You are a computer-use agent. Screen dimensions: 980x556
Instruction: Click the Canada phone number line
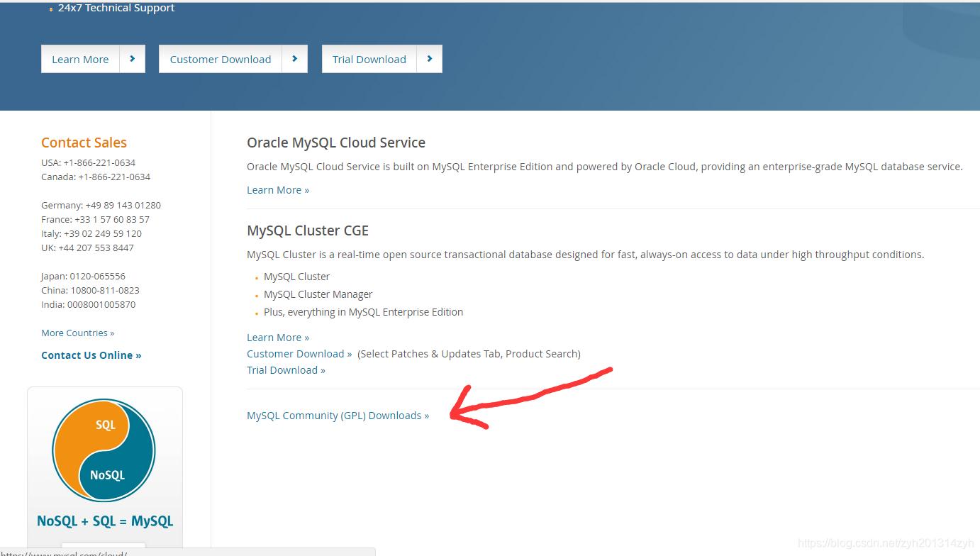click(96, 177)
